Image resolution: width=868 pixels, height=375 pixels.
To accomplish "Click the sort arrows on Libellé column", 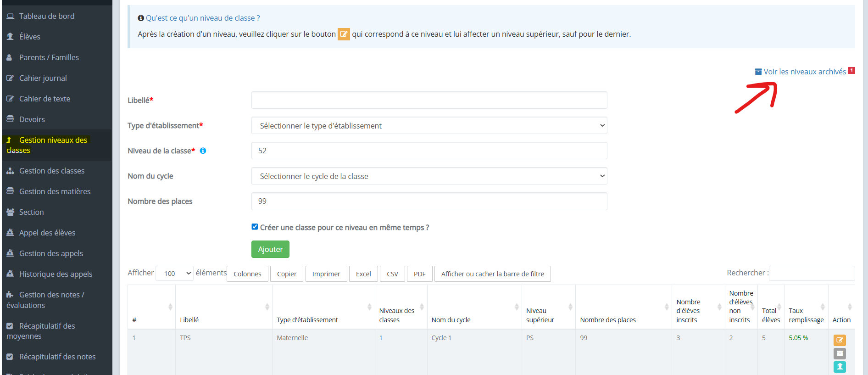I will [267, 307].
